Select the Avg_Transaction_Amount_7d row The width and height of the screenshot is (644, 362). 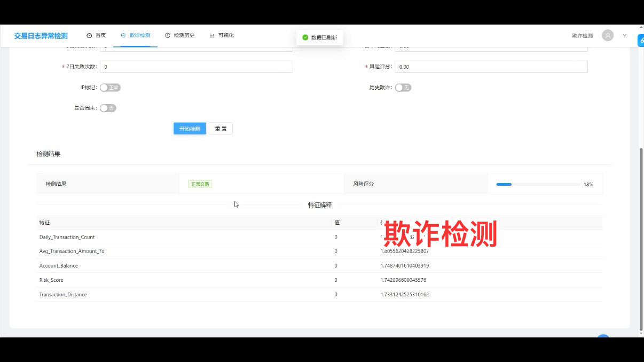(x=319, y=251)
